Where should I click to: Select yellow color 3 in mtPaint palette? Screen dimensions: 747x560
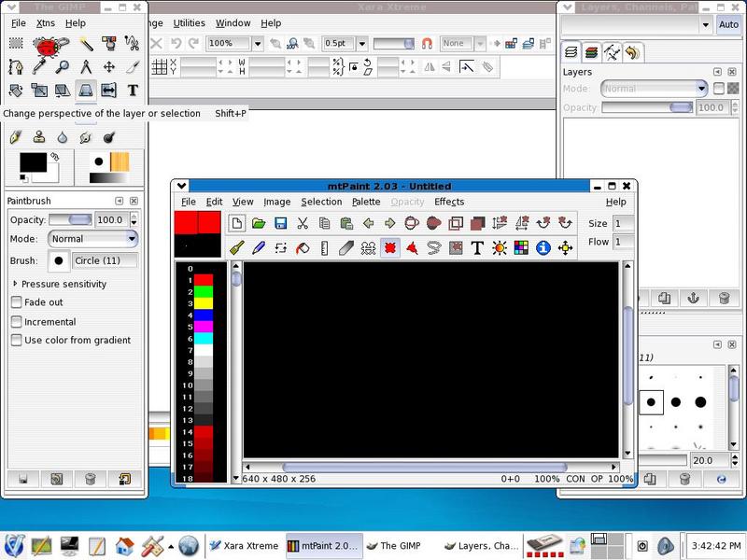point(203,303)
